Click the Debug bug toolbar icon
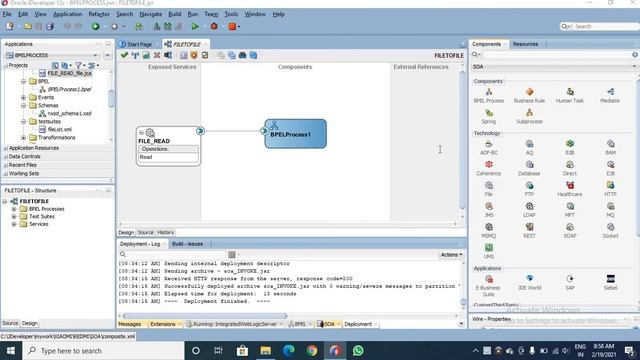This screenshot has height=360, width=640. click(214, 27)
